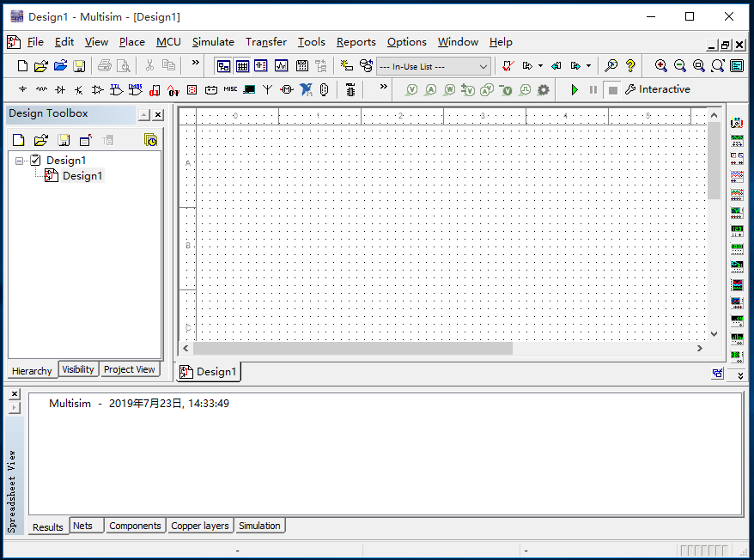Switch to the Copper layers tab

[199, 526]
